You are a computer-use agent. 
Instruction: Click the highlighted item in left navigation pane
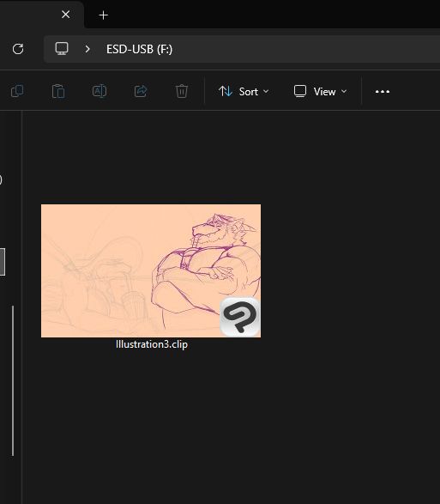point(3,262)
